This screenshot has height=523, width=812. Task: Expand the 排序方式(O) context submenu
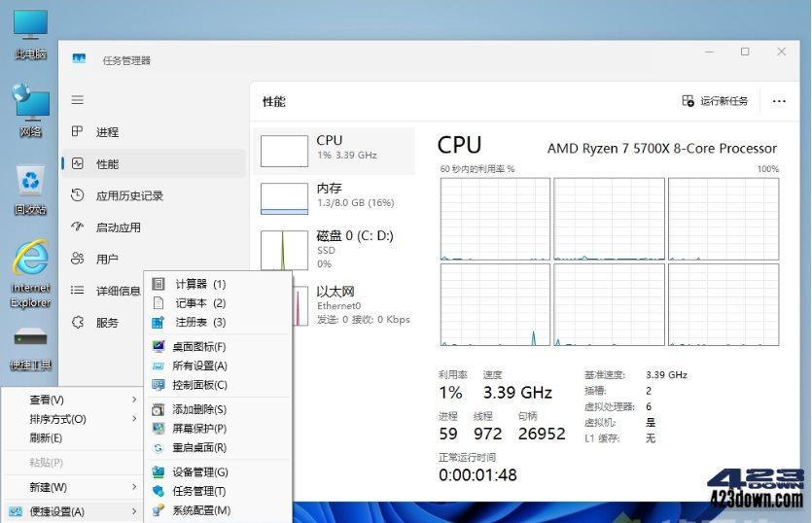73,418
